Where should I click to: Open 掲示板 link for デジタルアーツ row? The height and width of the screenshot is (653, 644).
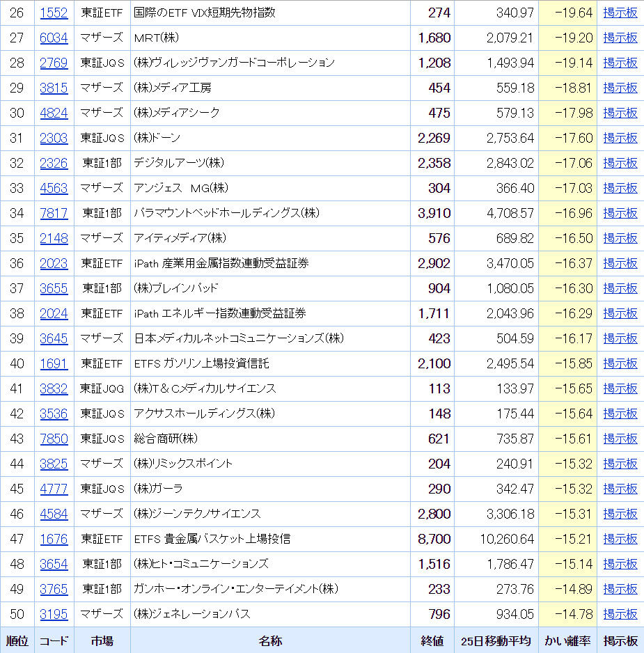620,163
